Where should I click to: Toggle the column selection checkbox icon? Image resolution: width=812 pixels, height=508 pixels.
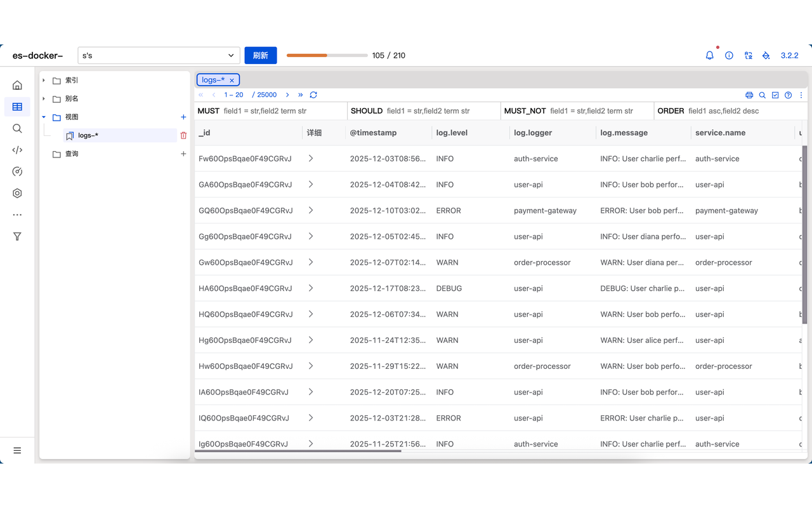pos(775,94)
